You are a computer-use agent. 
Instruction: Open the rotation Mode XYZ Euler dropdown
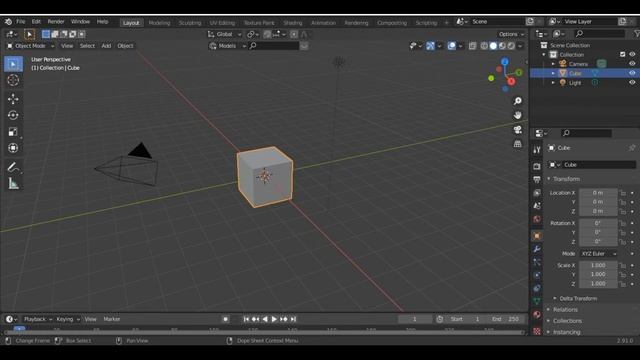(x=599, y=254)
